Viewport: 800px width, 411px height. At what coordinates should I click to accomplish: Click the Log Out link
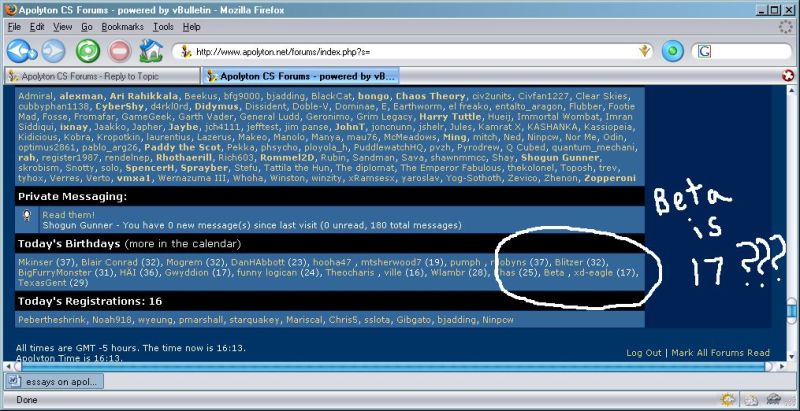[x=644, y=353]
